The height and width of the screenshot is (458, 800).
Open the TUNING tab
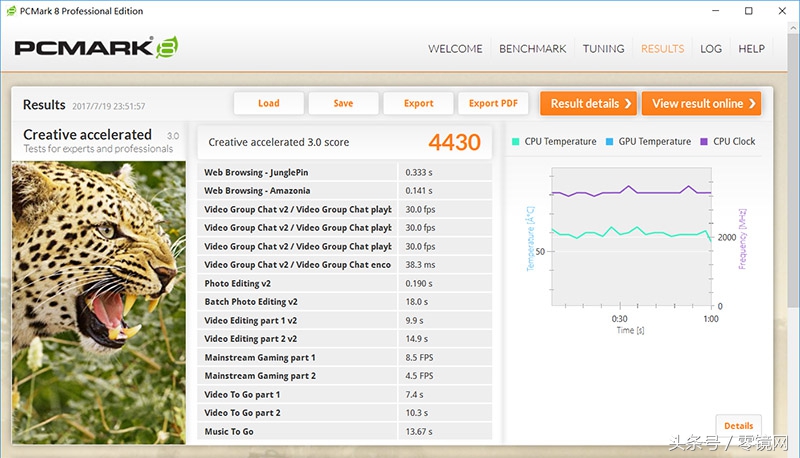(604, 49)
